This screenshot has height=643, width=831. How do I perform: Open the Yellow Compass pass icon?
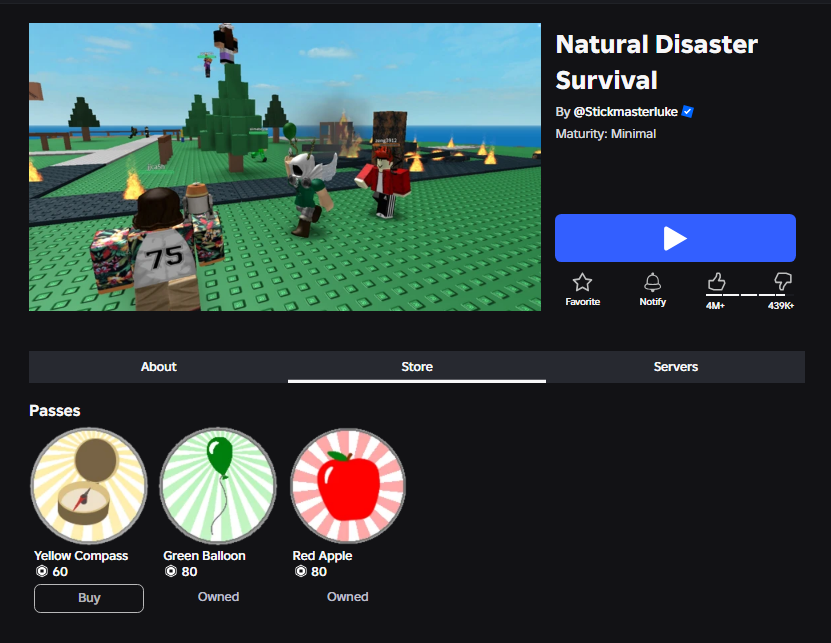click(x=89, y=486)
